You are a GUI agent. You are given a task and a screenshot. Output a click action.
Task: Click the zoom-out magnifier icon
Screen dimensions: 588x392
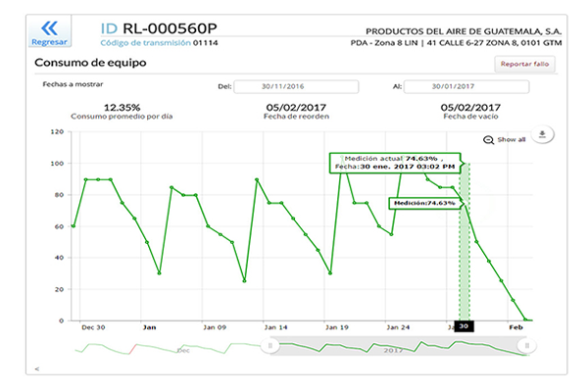pyautogui.click(x=489, y=140)
